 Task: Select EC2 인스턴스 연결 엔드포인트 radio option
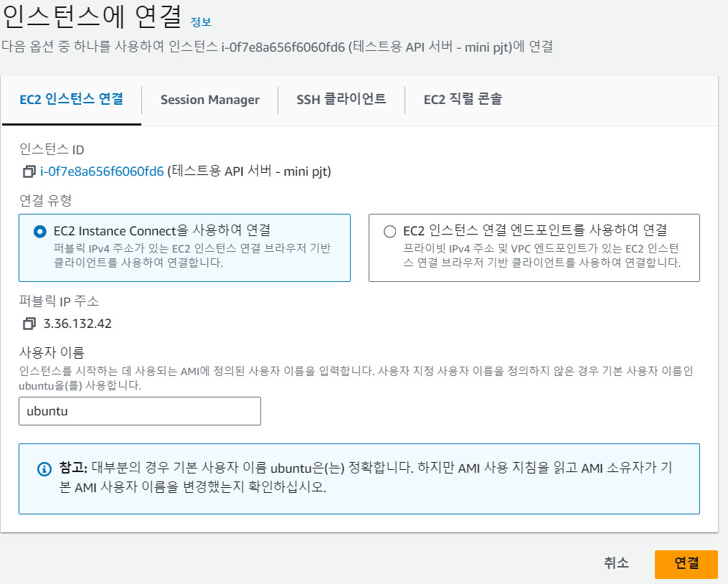[389, 231]
